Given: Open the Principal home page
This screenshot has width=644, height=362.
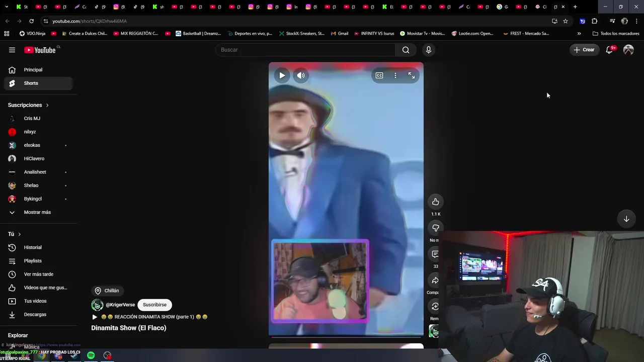Looking at the screenshot, I should pyautogui.click(x=38, y=70).
